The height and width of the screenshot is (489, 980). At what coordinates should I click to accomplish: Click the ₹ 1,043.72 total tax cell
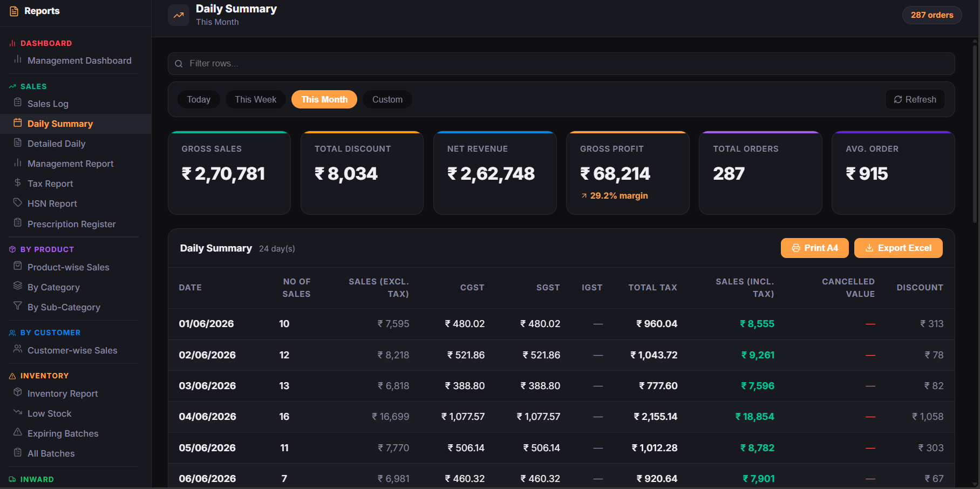(654, 355)
